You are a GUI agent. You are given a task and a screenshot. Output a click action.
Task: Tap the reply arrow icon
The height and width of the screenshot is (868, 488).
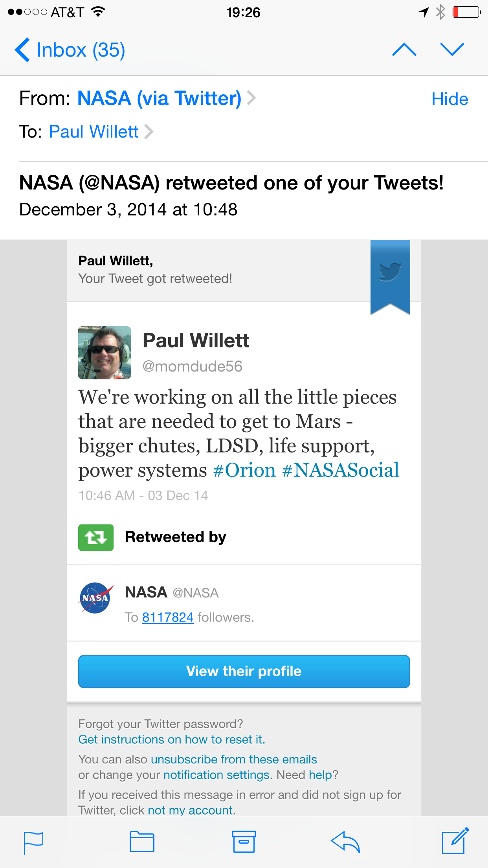pyautogui.click(x=345, y=842)
